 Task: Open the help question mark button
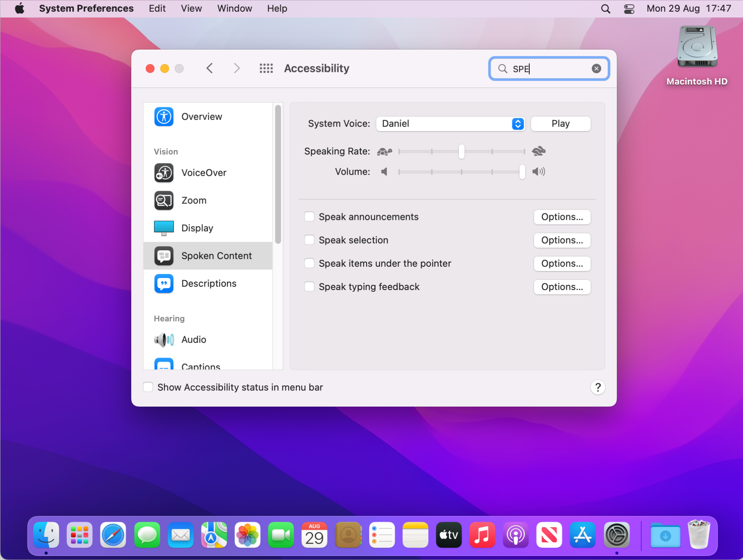[x=598, y=387]
